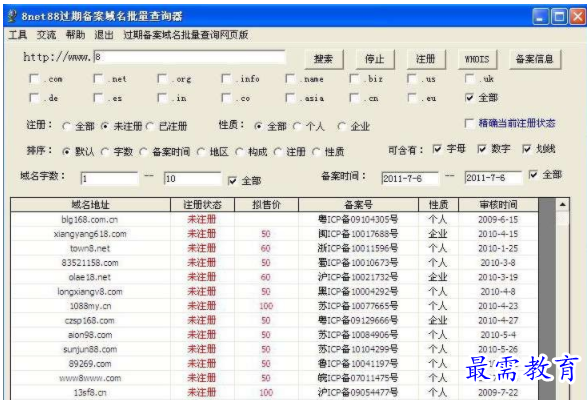Image resolution: width=587 pixels, height=400 pixels.
Task: Select 退出 in the menu bar
Action: pos(104,35)
